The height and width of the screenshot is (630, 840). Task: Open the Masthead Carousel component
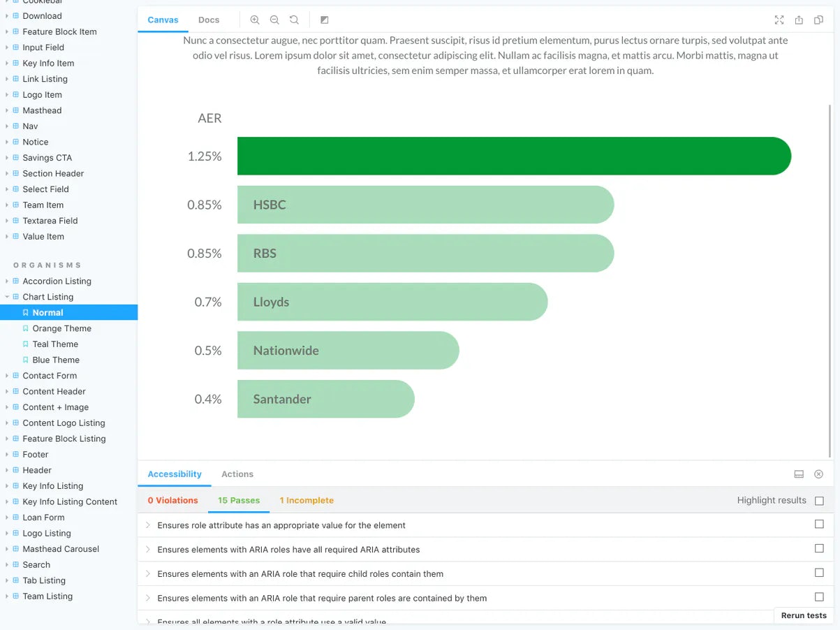(x=61, y=549)
